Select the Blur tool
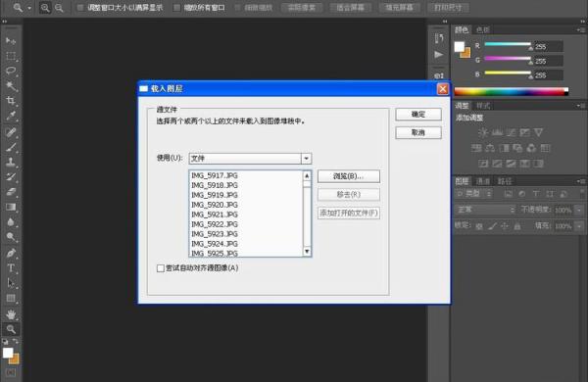Viewport: 588px width, 382px height. pyautogui.click(x=11, y=222)
